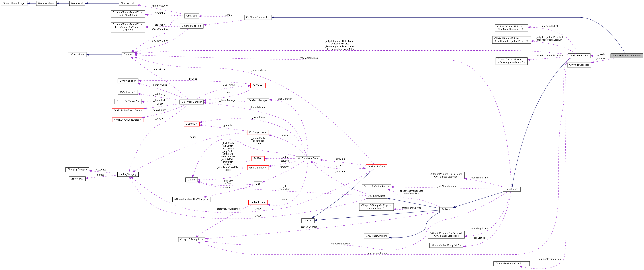Click the _loadedFiles edge label

[x=258, y=117]
